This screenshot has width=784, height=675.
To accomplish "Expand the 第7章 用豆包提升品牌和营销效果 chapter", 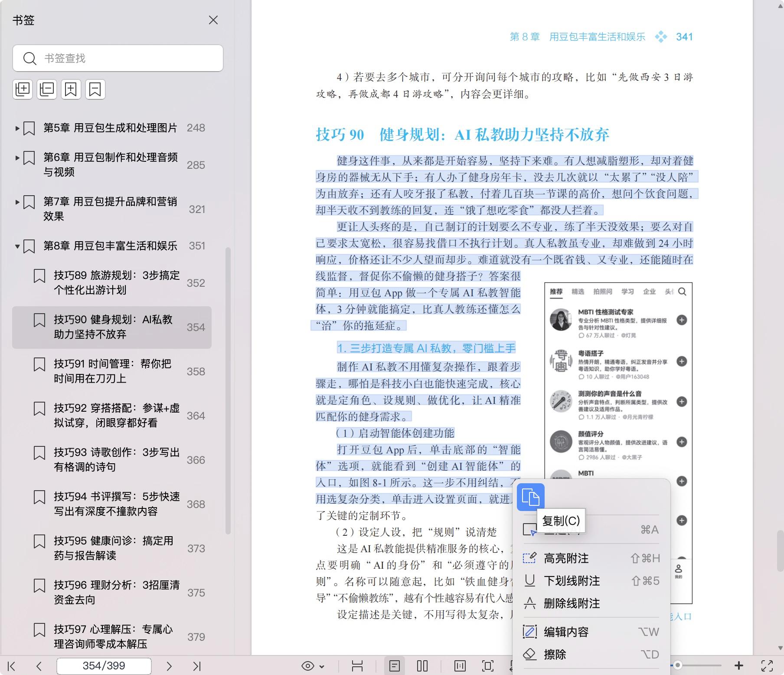I will click(x=17, y=202).
